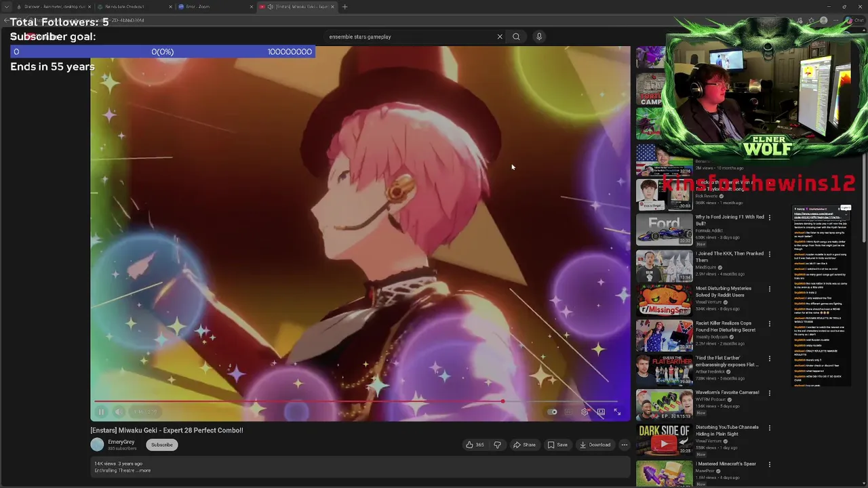Enter fullscreen mode in the video player
868x488 pixels.
tap(617, 411)
